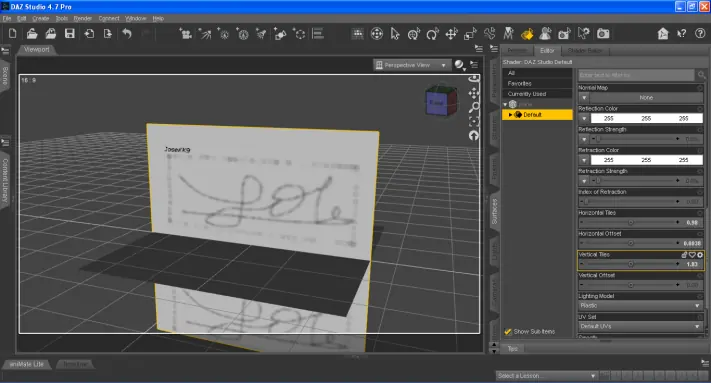Open the File menu
Image resolution: width=711 pixels, height=383 pixels.
click(7, 19)
